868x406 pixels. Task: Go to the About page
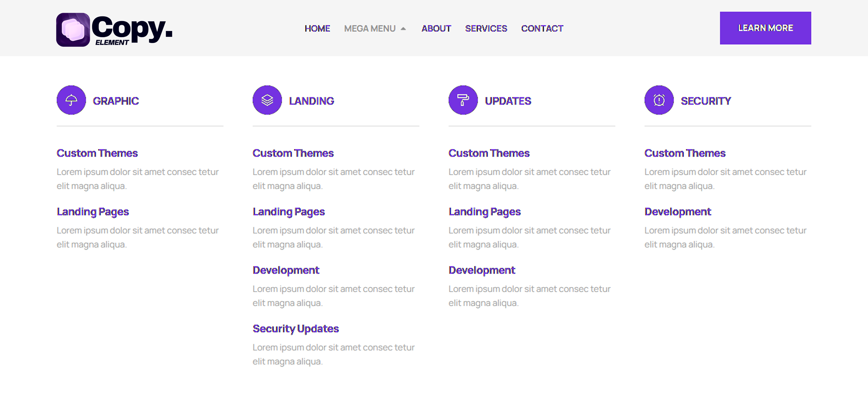436,29
